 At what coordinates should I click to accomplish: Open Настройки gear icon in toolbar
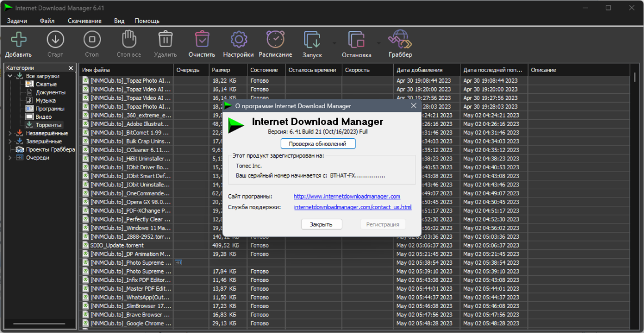tap(238, 40)
